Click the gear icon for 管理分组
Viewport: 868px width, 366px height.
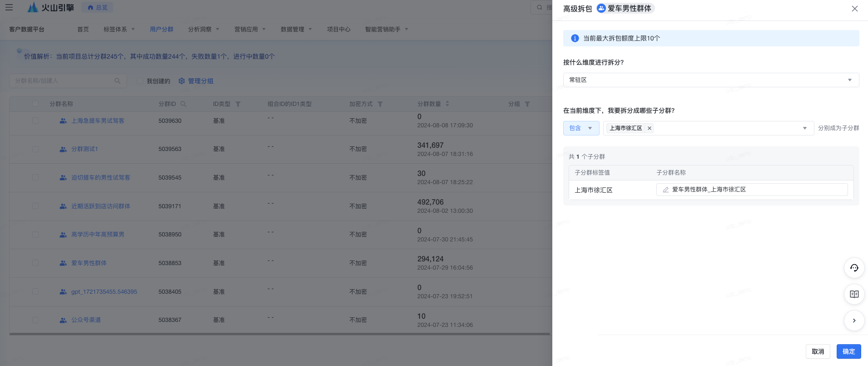pos(182,81)
